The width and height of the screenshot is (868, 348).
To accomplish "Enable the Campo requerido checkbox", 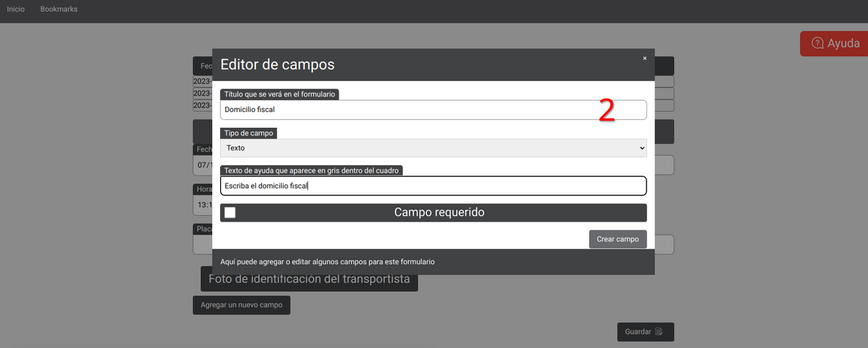I will pyautogui.click(x=230, y=213).
